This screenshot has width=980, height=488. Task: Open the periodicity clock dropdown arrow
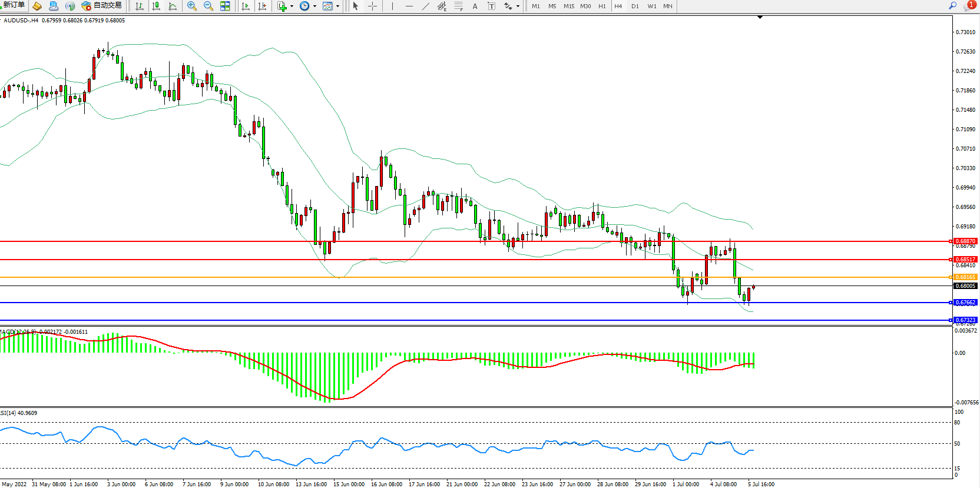(x=314, y=6)
